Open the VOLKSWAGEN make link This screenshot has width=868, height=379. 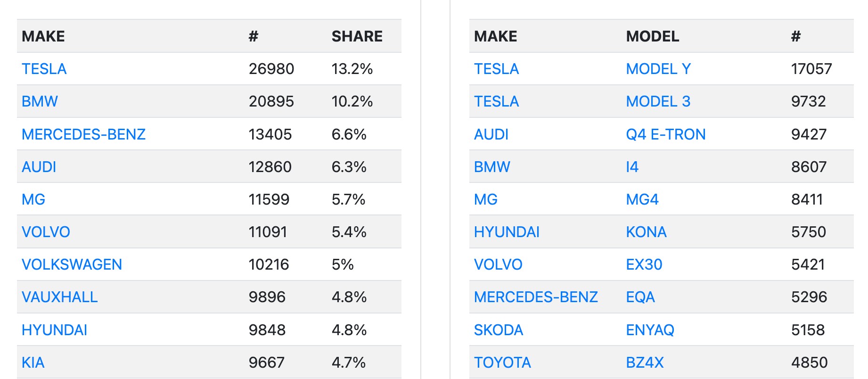pyautogui.click(x=72, y=264)
